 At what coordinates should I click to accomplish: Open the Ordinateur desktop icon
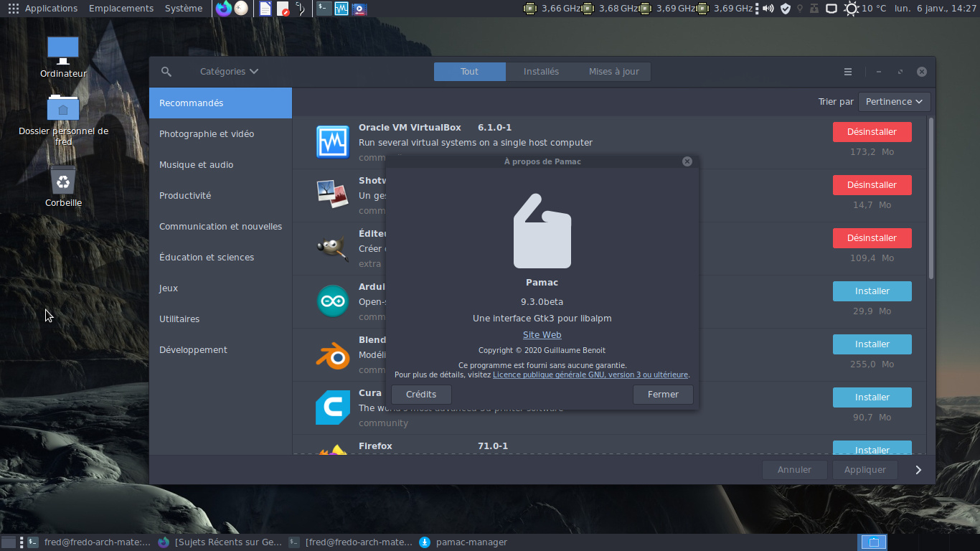(63, 57)
